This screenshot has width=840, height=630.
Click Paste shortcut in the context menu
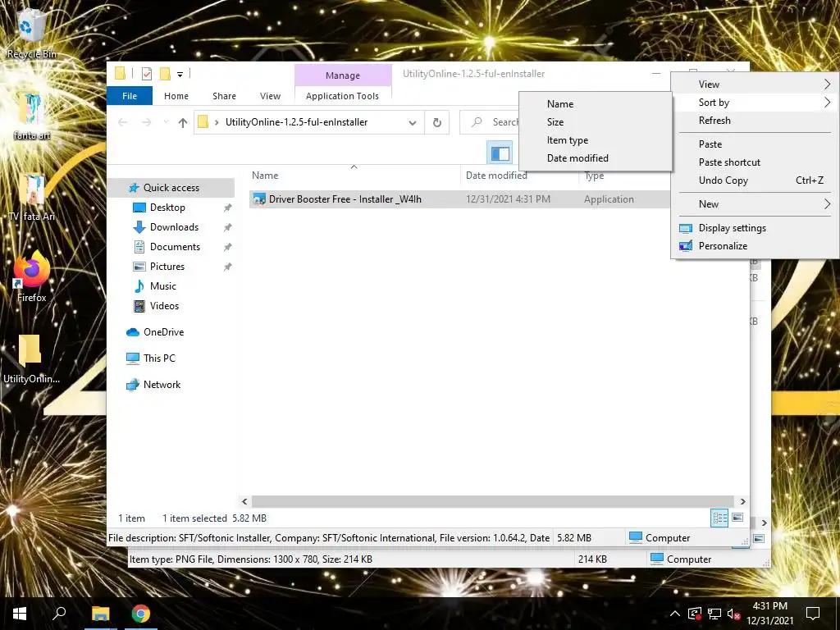[x=755, y=162]
